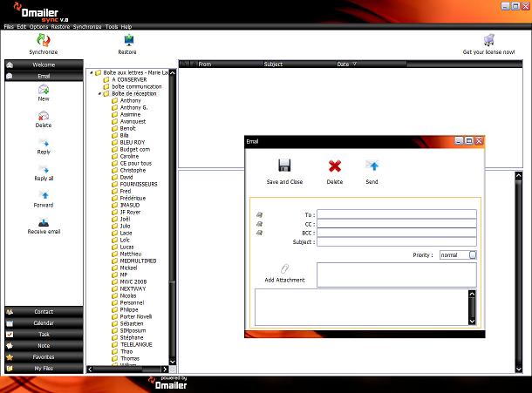
Task: Open the Note panel
Action: point(44,346)
